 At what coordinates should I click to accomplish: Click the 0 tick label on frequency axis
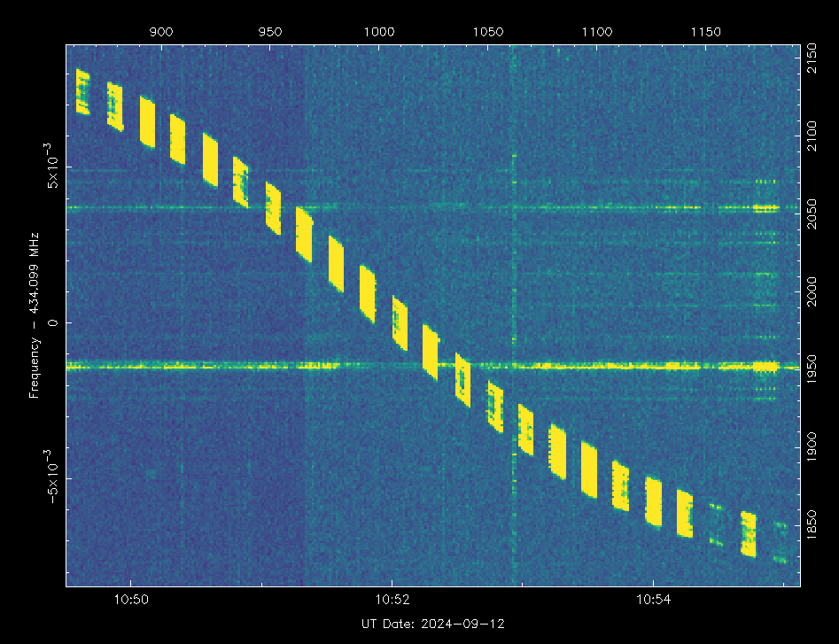point(52,322)
